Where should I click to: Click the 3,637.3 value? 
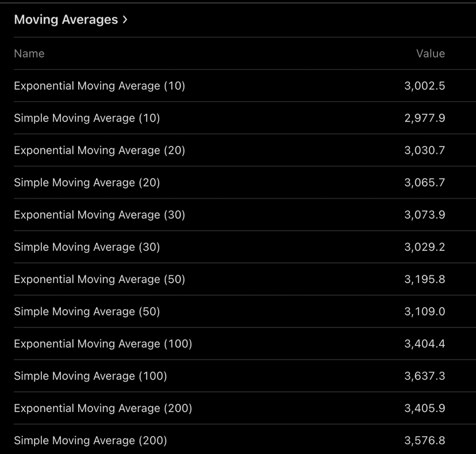[x=424, y=376]
